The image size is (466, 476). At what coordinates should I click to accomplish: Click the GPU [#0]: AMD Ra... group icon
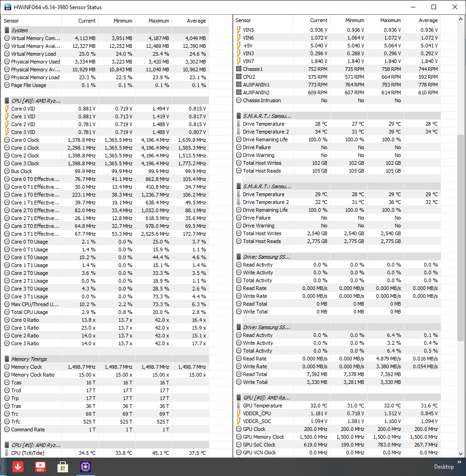click(x=238, y=398)
